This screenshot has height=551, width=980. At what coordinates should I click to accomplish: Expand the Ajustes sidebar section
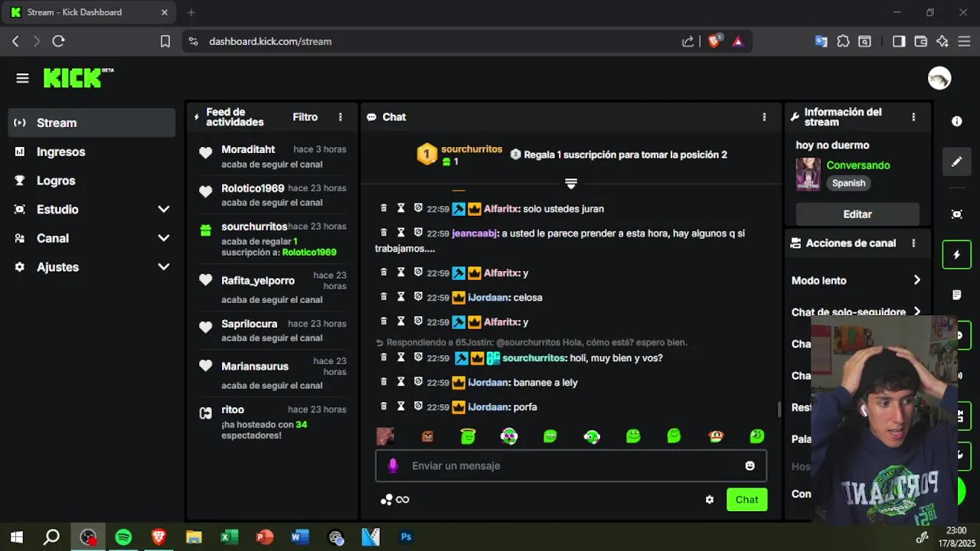click(x=92, y=267)
